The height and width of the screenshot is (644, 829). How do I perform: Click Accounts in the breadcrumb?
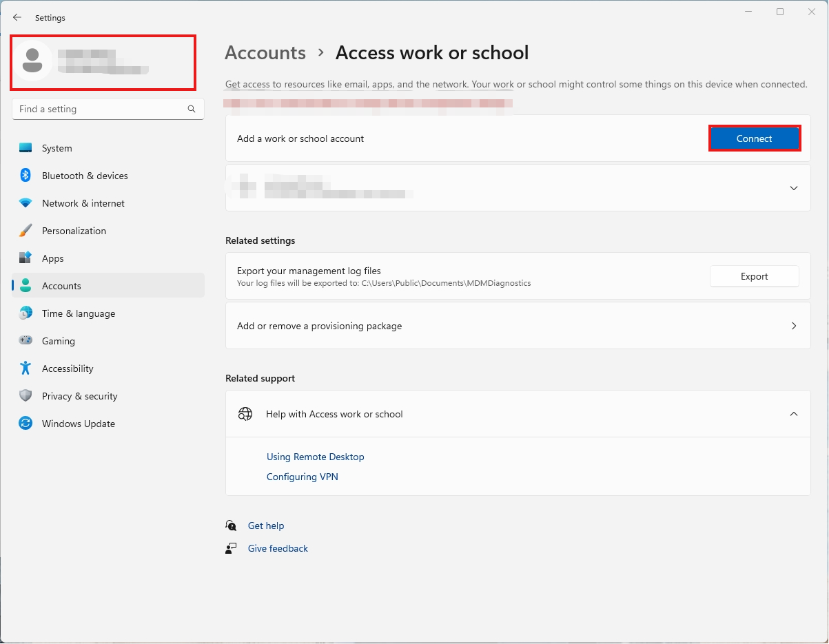tap(265, 53)
